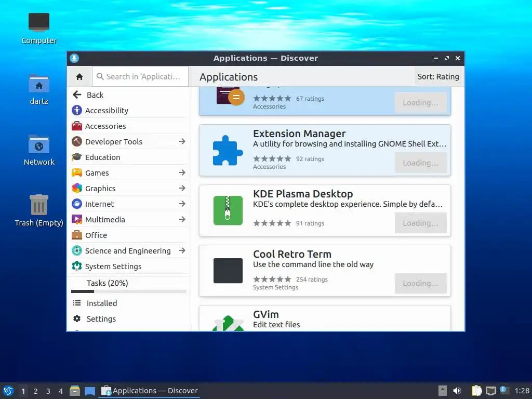
Task: Open the Accessories category
Action: point(129,126)
